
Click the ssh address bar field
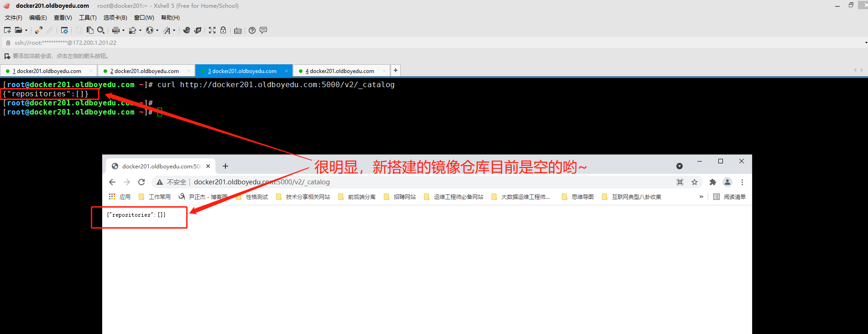pos(434,42)
